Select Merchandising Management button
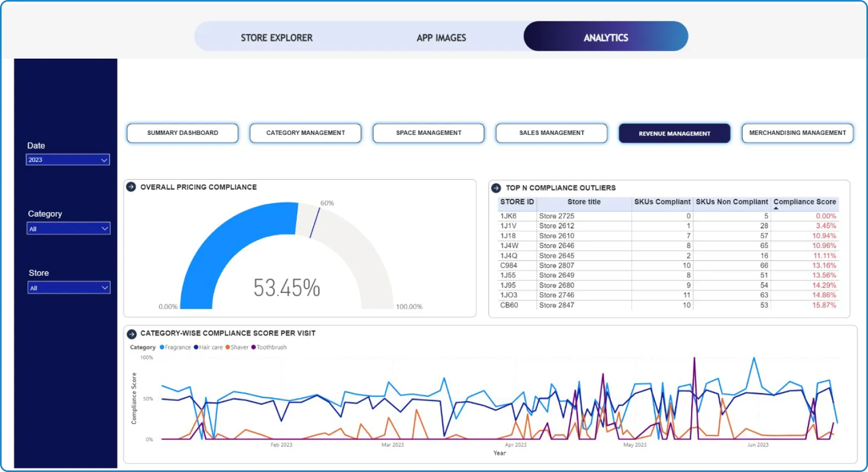 point(798,133)
